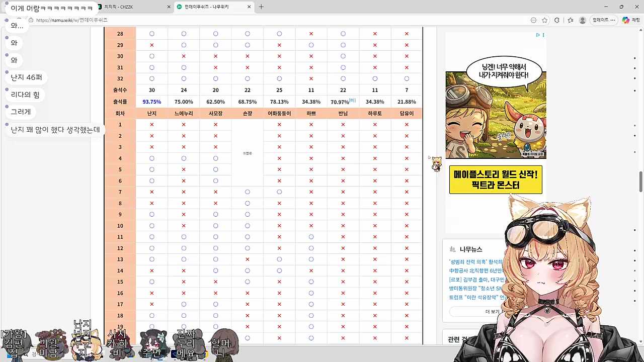Open the browser extensions puzzle icon
The height and width of the screenshot is (362, 644).
coord(557,20)
